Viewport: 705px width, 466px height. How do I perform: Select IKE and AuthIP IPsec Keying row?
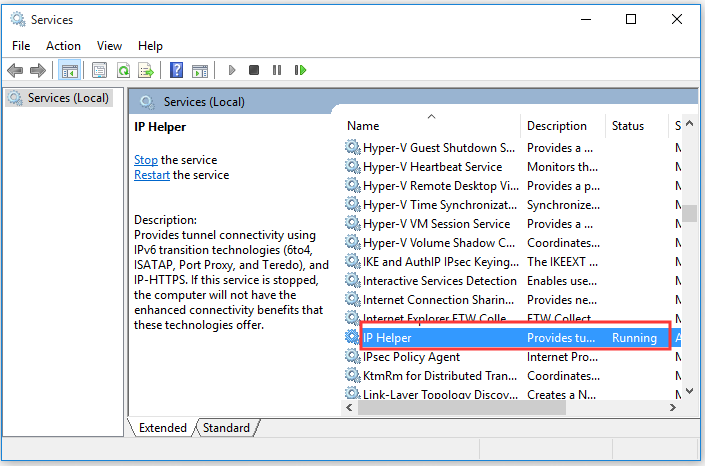(513, 261)
